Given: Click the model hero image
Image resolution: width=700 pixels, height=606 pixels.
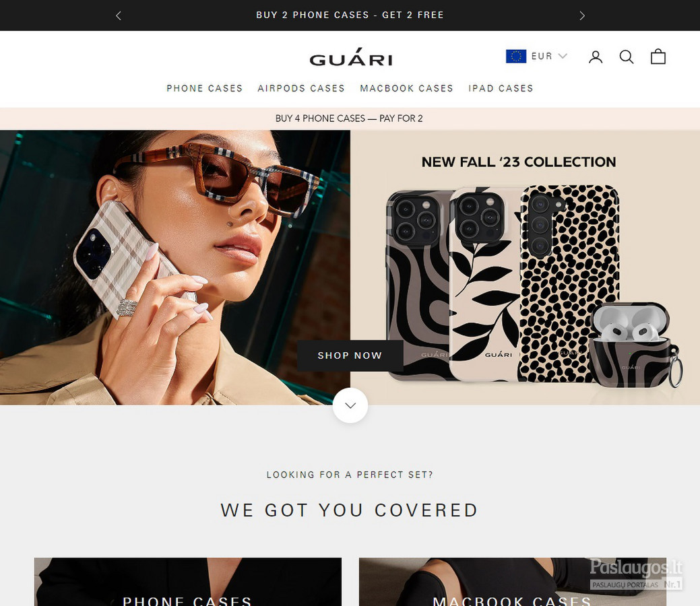Looking at the screenshot, I should [x=175, y=268].
